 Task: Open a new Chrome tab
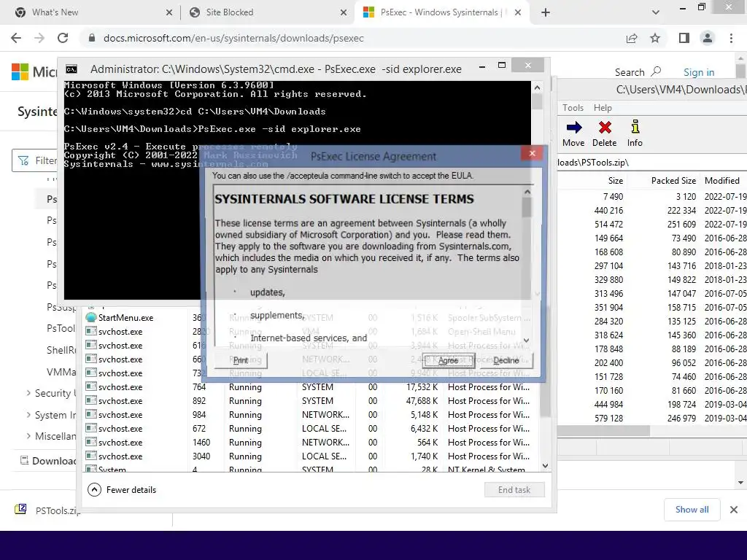coord(546,12)
